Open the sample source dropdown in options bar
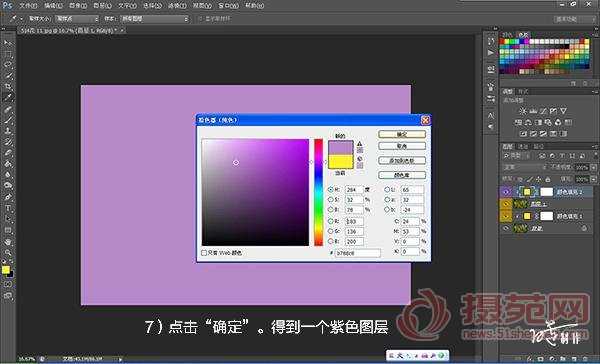This screenshot has width=600, height=364. click(x=155, y=18)
